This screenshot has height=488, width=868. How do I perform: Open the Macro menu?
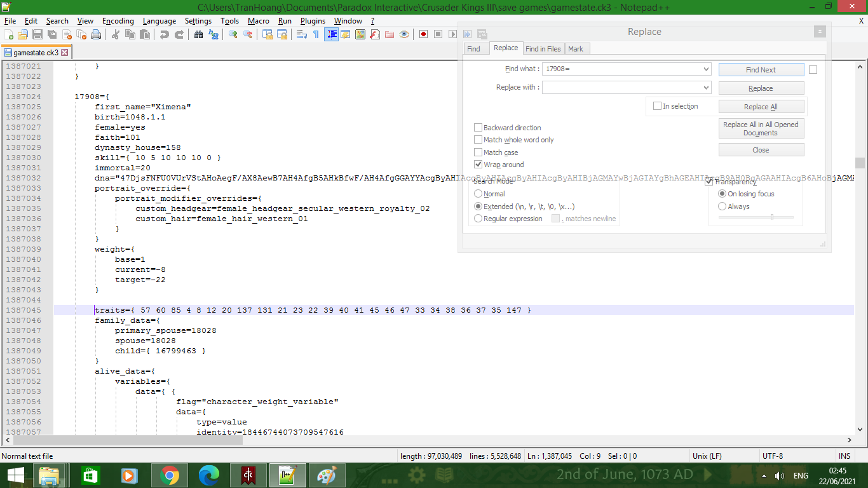[x=259, y=21]
